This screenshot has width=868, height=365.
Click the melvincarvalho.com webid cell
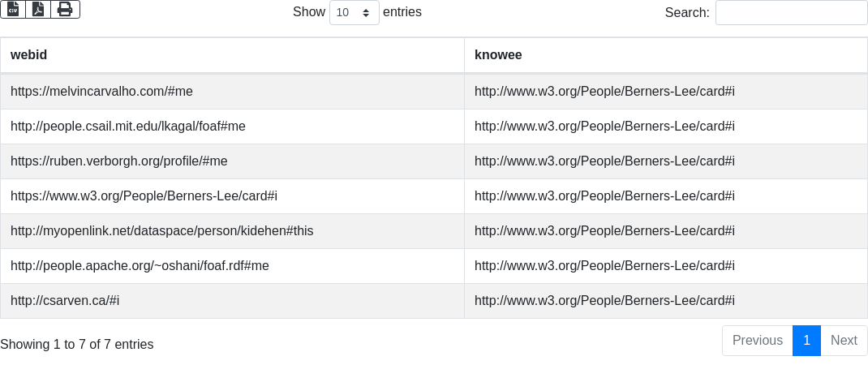101,92
